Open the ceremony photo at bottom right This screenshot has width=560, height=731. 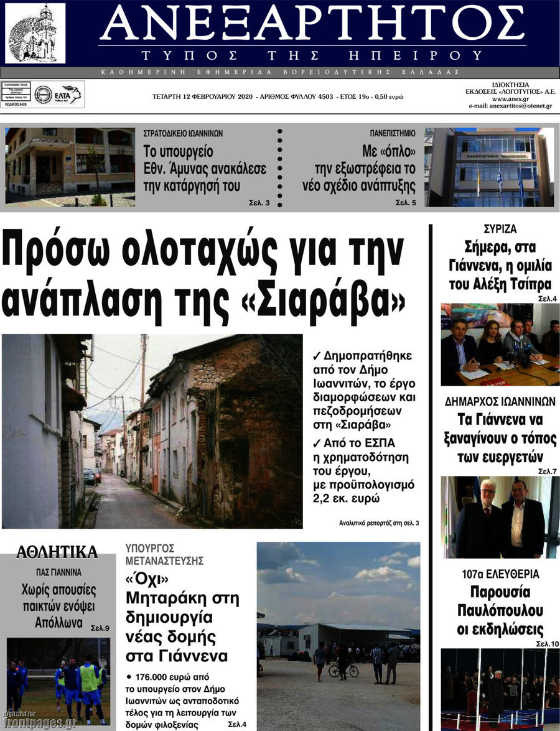(x=500, y=689)
